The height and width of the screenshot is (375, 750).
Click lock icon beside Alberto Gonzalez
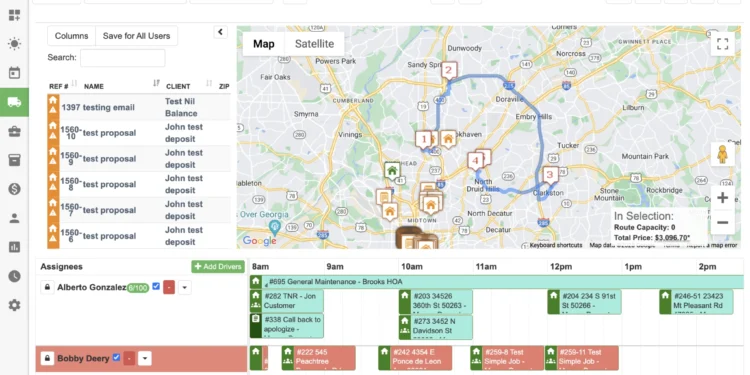click(47, 287)
